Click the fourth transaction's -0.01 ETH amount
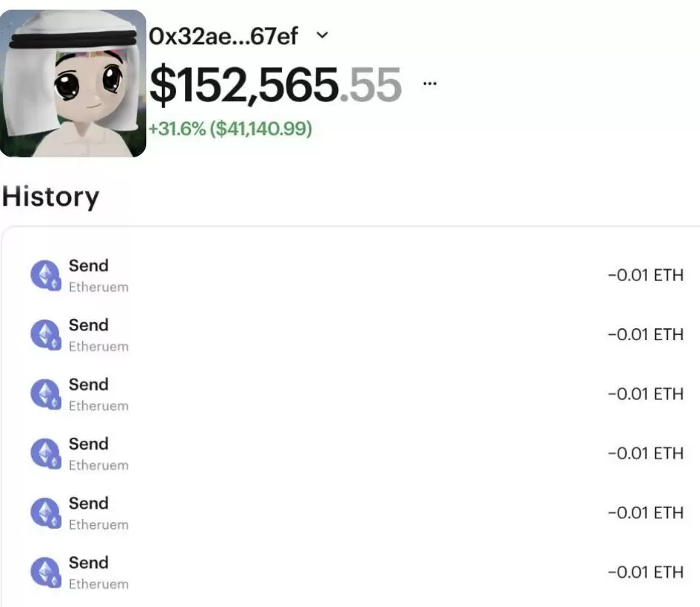 click(x=646, y=453)
